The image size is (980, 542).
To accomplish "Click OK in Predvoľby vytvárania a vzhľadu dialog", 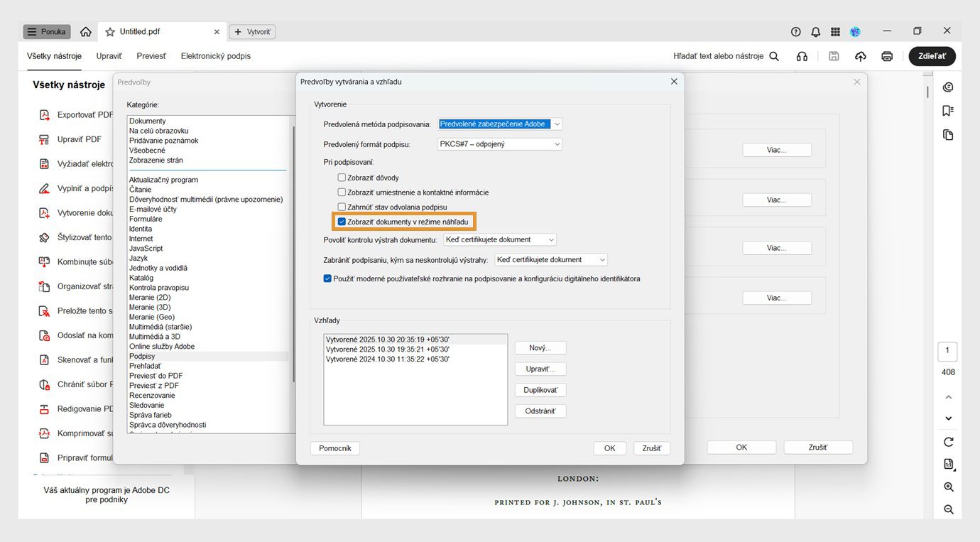I will coord(610,448).
